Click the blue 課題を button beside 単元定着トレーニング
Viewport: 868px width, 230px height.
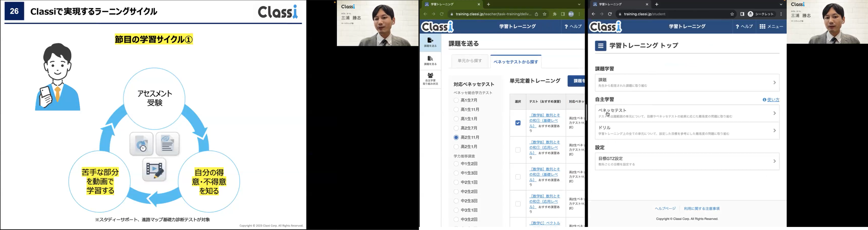point(576,81)
